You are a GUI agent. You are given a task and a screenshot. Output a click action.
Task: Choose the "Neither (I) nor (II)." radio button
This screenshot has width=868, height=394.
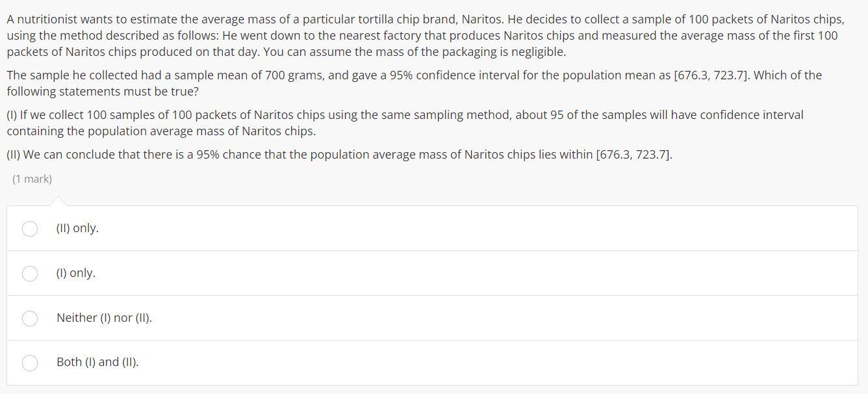(x=30, y=318)
